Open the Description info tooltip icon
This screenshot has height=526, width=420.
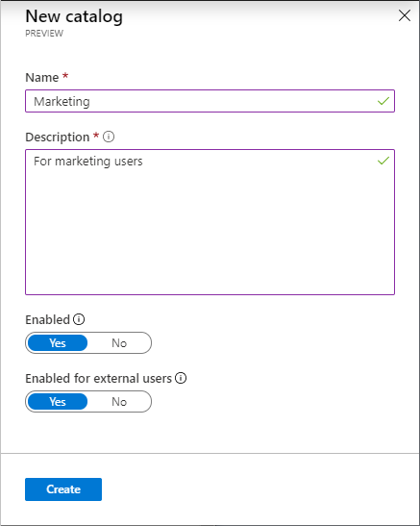tap(109, 137)
